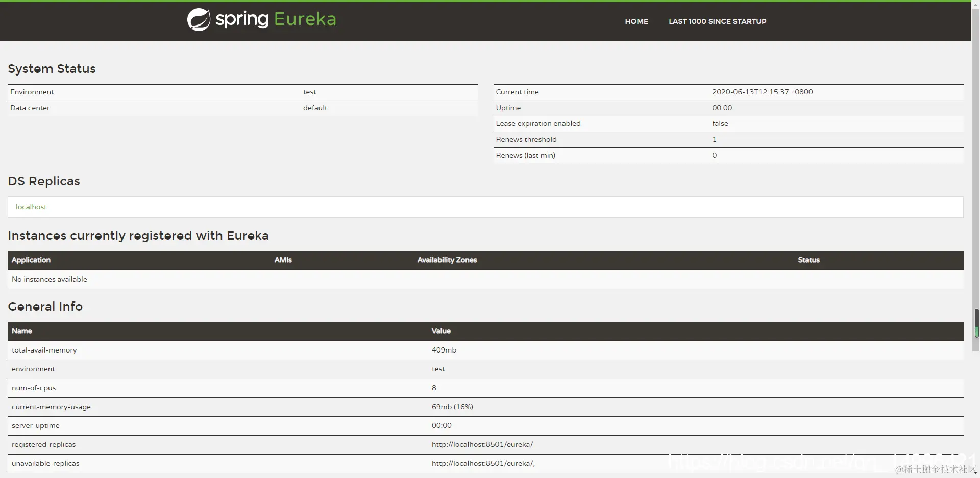This screenshot has height=478, width=980.
Task: Click the Renews threshold value 1
Action: coord(714,139)
